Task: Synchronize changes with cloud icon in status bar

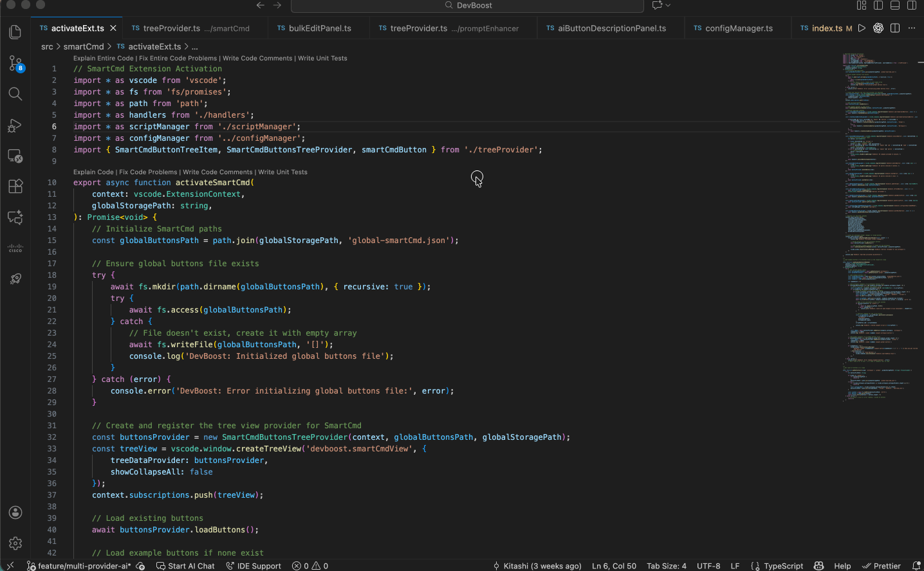Action: [141, 566]
